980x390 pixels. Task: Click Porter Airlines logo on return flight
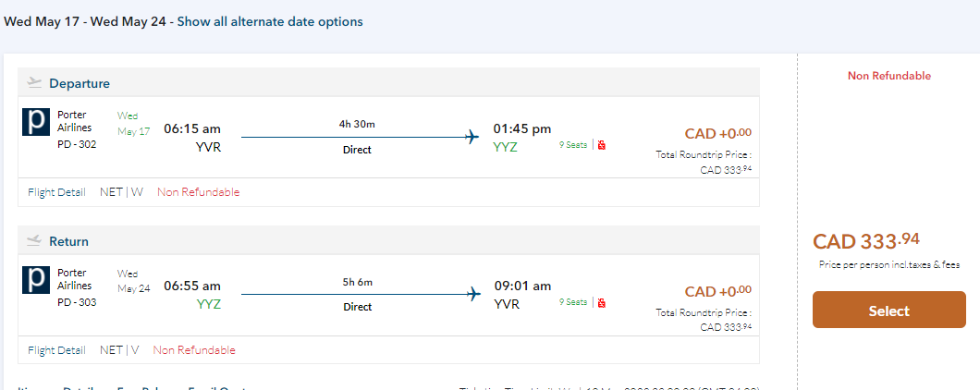tap(36, 279)
